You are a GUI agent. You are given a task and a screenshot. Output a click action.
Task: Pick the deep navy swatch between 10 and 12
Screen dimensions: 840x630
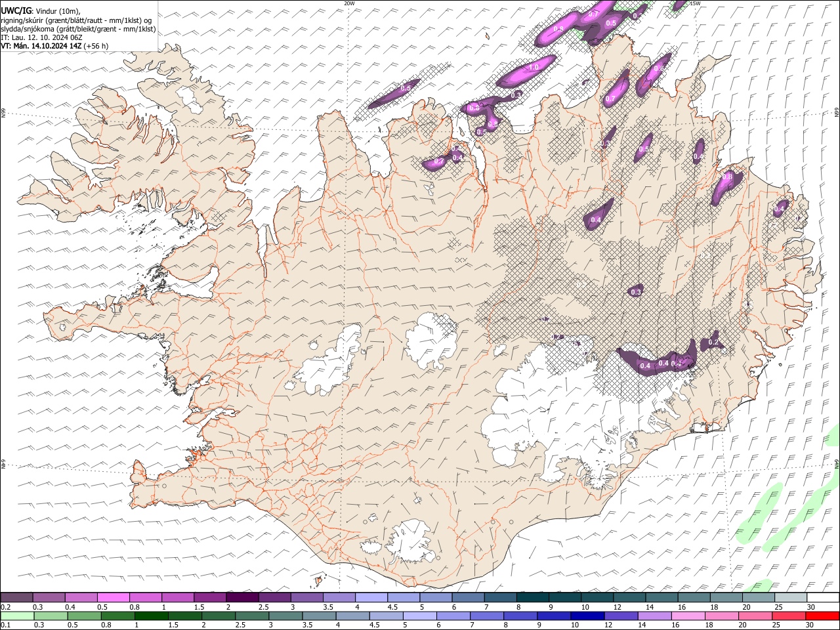click(x=587, y=616)
